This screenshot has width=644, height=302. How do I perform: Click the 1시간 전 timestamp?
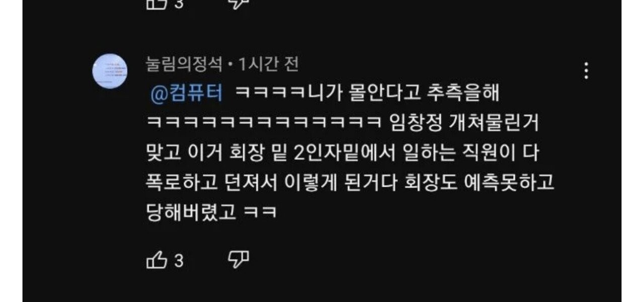pyautogui.click(x=269, y=64)
